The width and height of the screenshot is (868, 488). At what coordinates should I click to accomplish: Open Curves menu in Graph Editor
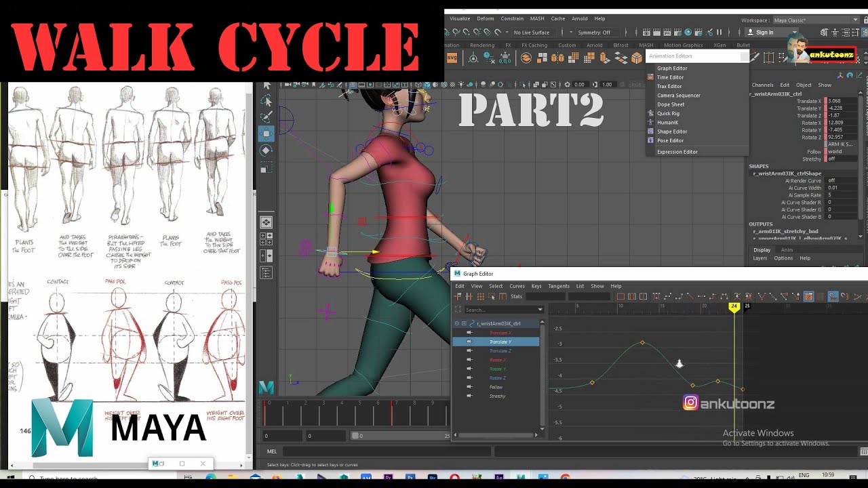tap(517, 286)
